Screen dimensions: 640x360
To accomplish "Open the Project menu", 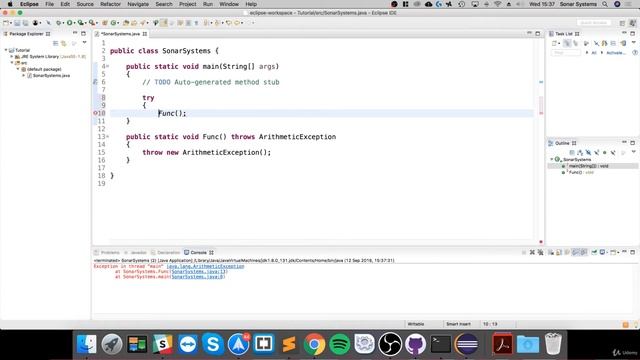I will pyautogui.click(x=187, y=4).
